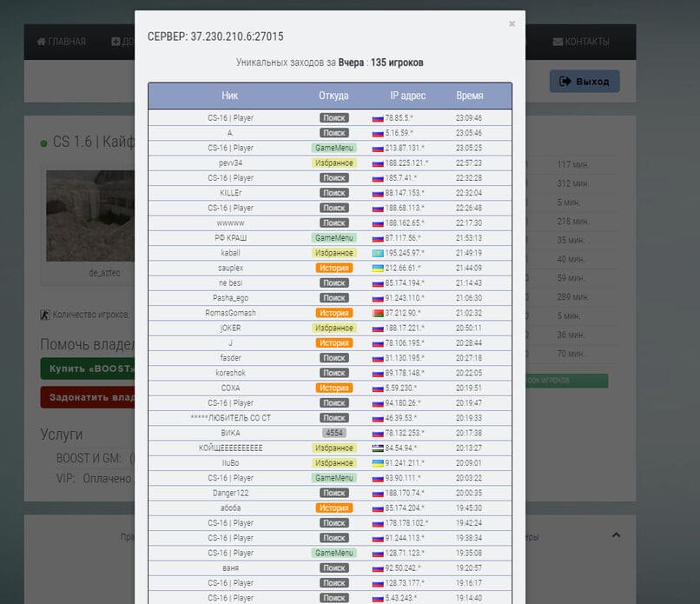Close the server visitors dialog

point(512,23)
